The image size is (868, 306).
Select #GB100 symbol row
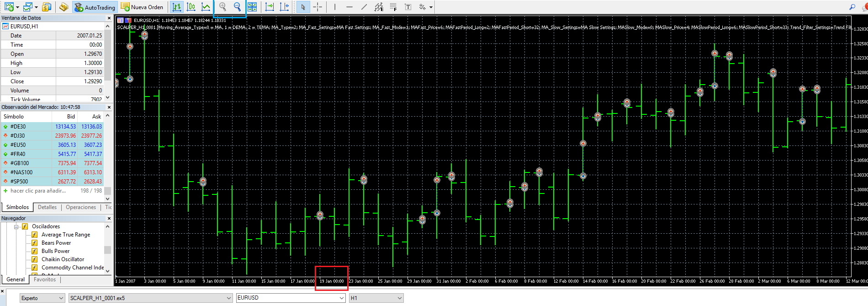[52, 163]
